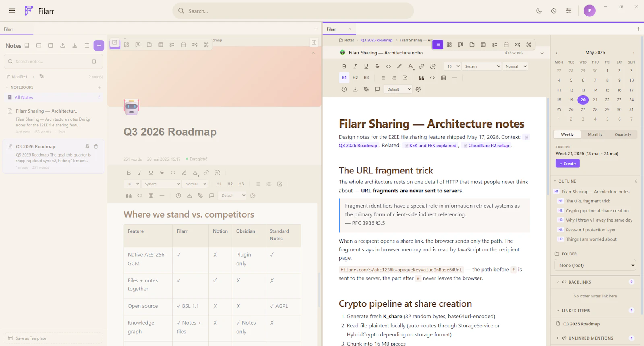Open Q3 2026 Roadmap under Linked Items
644x346 pixels.
click(581, 324)
